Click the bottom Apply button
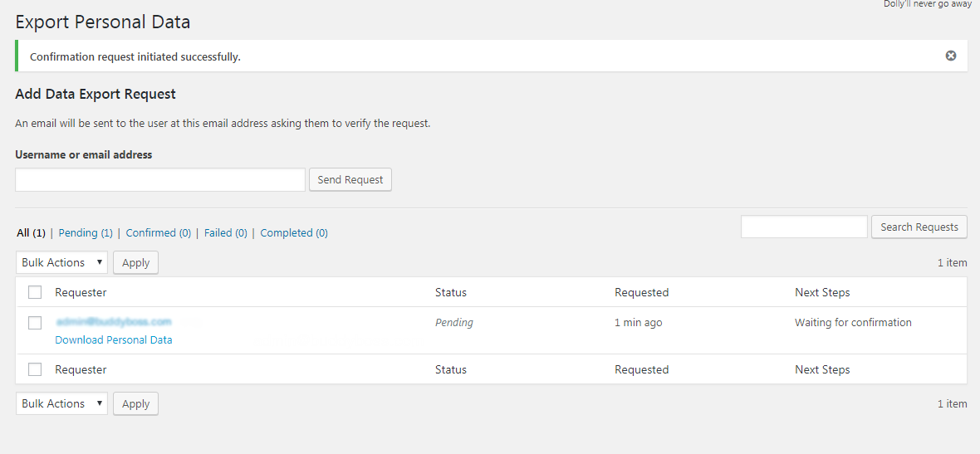The image size is (980, 454). point(135,404)
